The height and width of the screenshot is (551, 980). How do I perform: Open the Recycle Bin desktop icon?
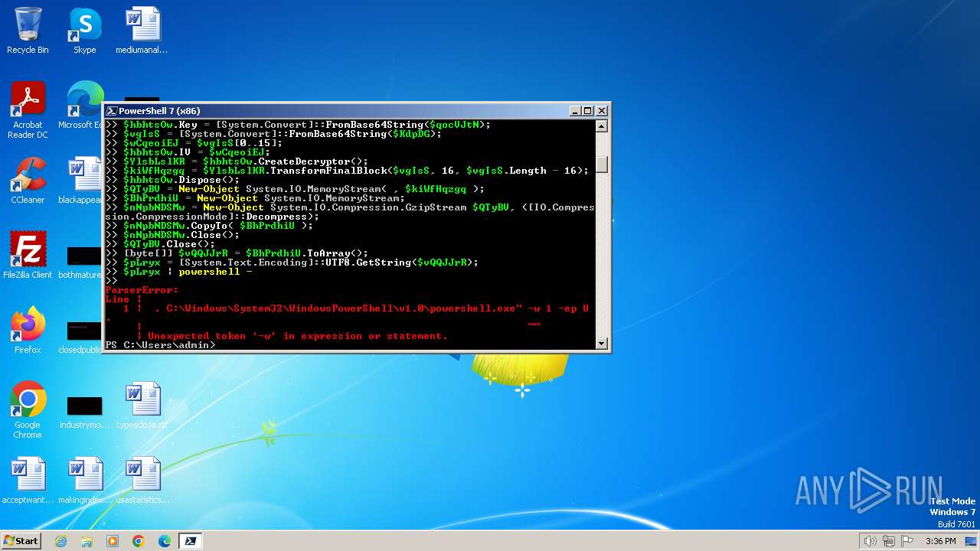[x=28, y=31]
